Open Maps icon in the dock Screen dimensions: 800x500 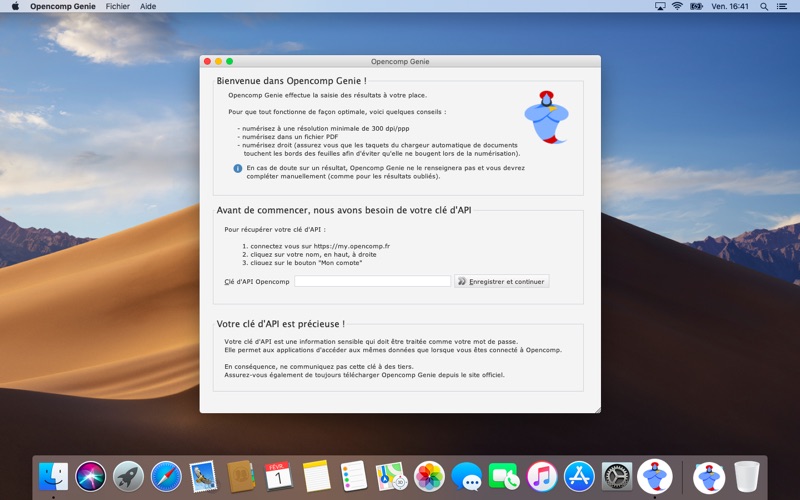click(x=391, y=477)
